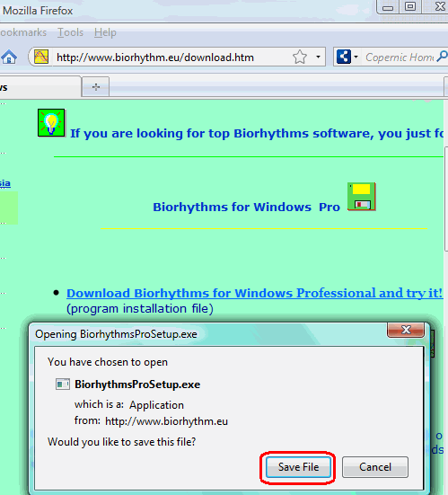This screenshot has height=495, width=448.
Task: Click the light bulb icon on page
Action: (x=51, y=123)
